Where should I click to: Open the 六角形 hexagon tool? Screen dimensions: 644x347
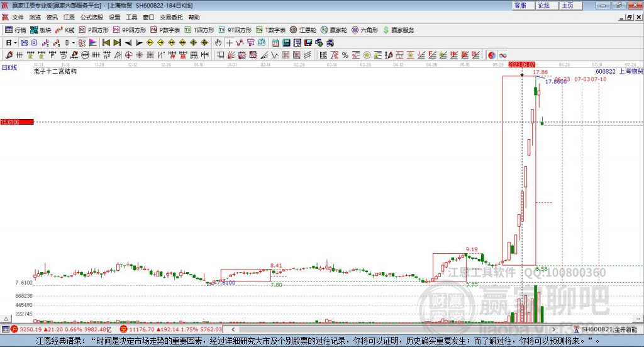365,30
